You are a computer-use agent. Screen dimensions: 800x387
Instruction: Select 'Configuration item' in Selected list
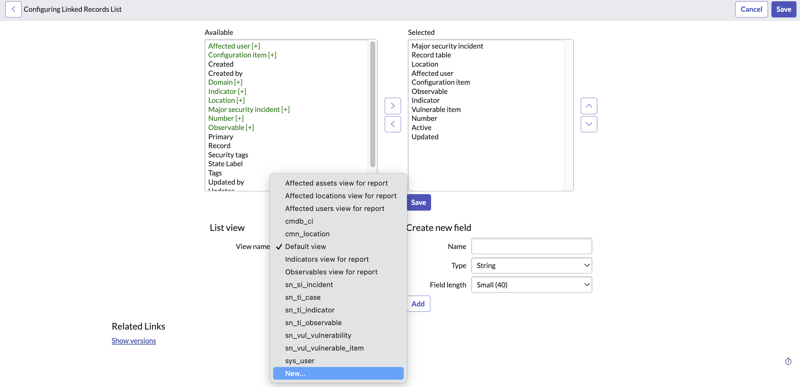point(441,82)
